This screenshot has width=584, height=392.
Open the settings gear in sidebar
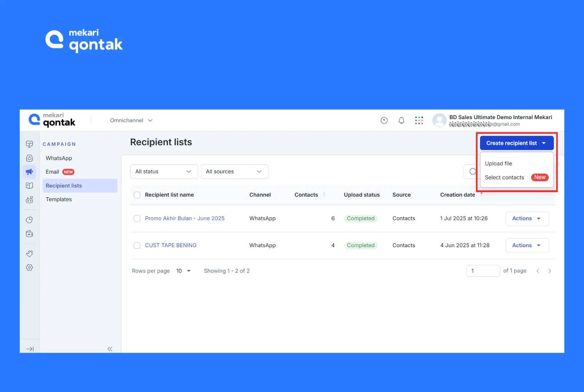(30, 267)
